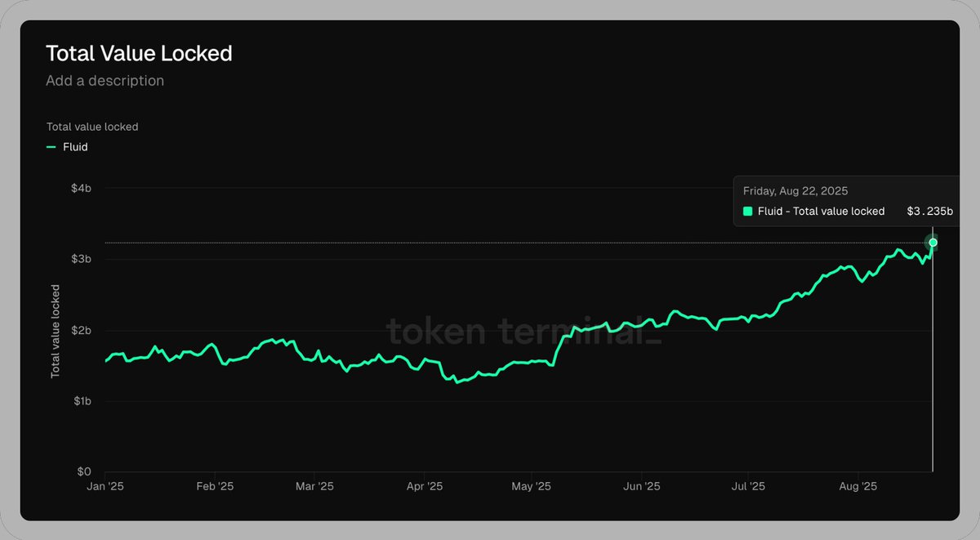Click the rotated 'Total value locked' y-axis title
The image size is (980, 540).
coord(56,331)
